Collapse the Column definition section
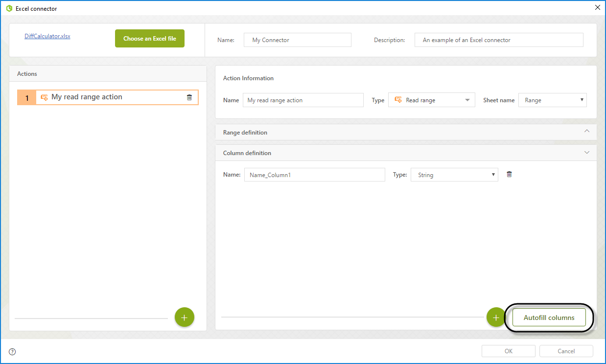Image resolution: width=606 pixels, height=364 pixels. point(587,153)
